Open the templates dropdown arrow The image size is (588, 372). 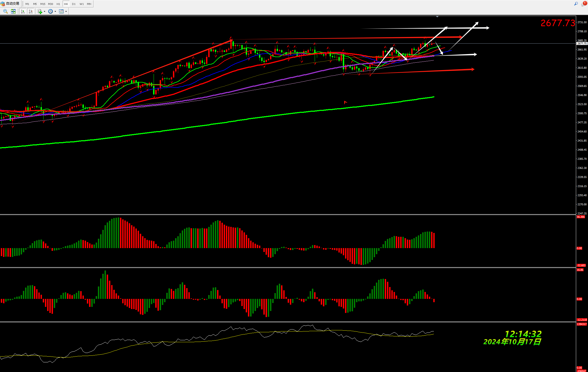(66, 11)
